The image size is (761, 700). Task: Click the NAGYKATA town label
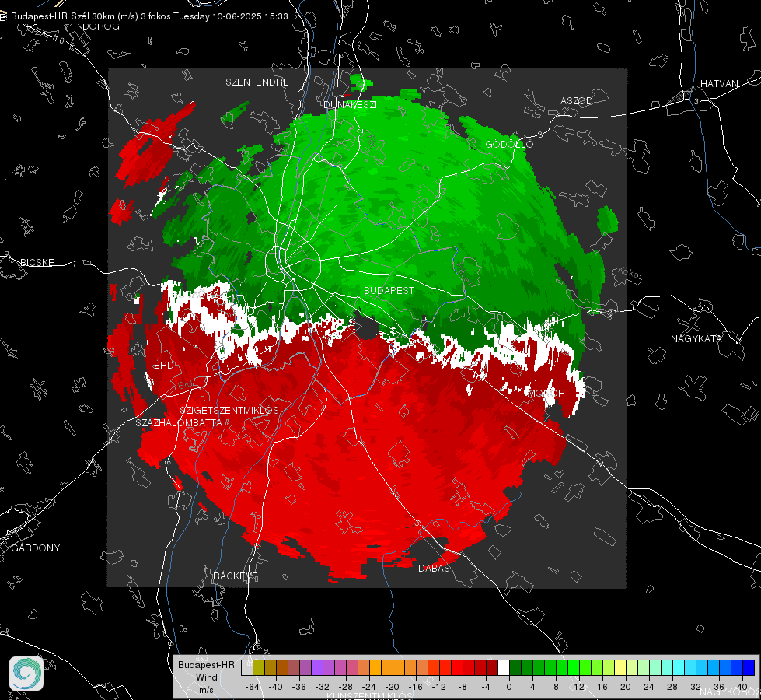point(696,338)
